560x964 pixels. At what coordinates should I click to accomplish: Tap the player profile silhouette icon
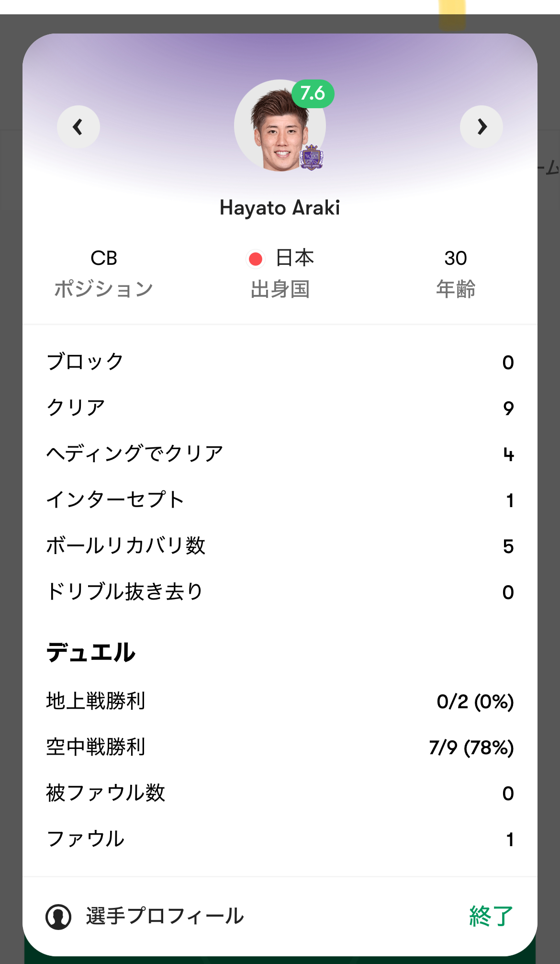58,917
